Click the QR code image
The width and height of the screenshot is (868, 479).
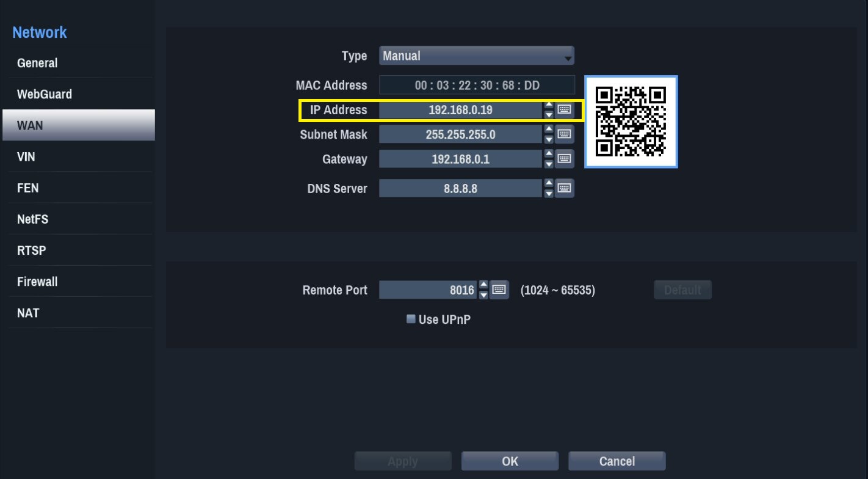click(x=631, y=122)
